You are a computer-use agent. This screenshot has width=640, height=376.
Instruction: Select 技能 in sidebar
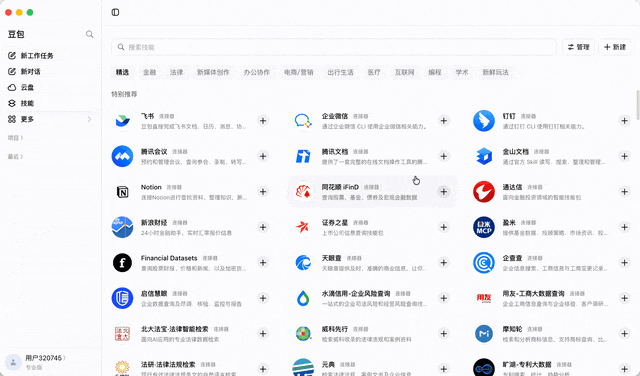click(21, 103)
